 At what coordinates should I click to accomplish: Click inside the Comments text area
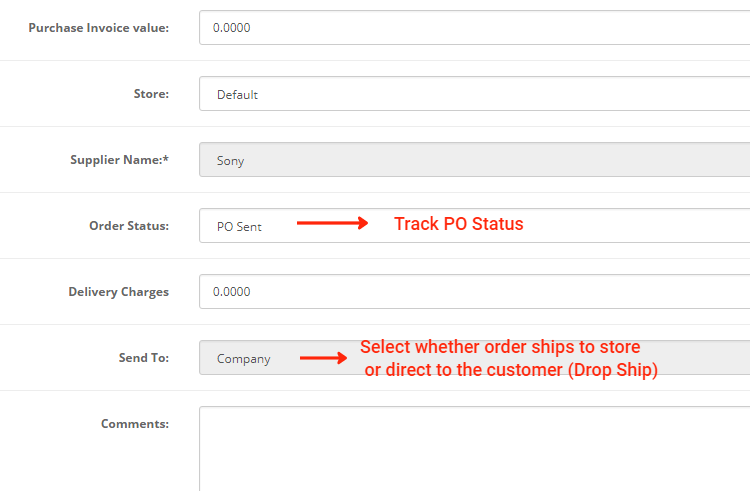click(474, 448)
